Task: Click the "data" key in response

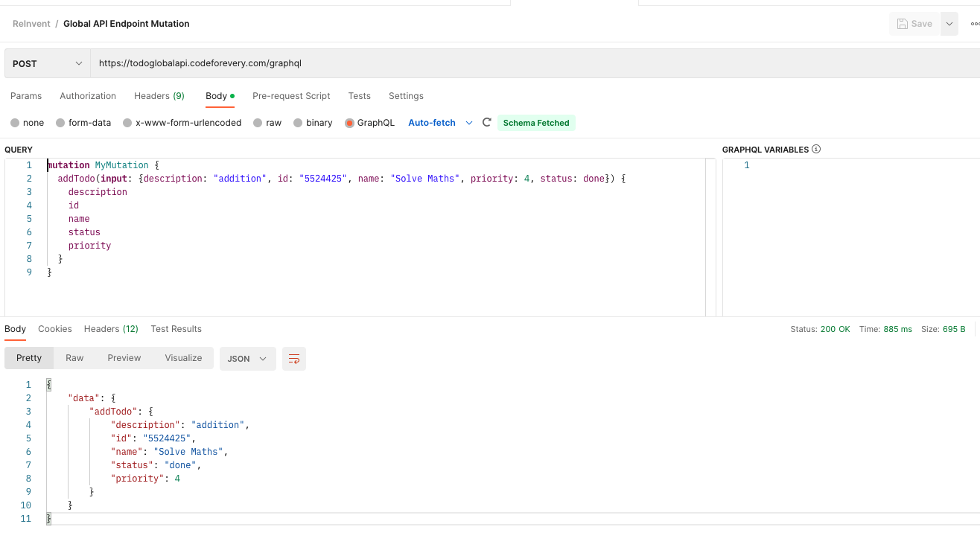Action: coord(83,398)
